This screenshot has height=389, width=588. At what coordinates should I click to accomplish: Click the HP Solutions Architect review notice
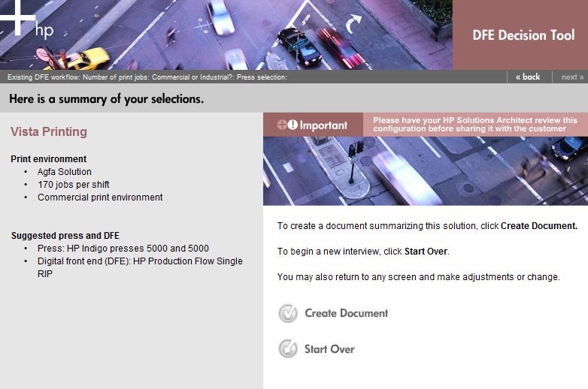[474, 125]
